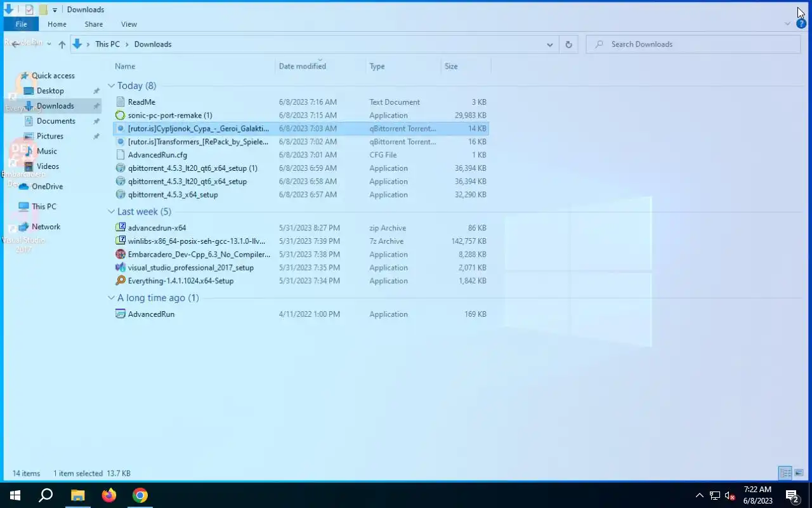Click the Refresh button in address bar

click(x=568, y=44)
